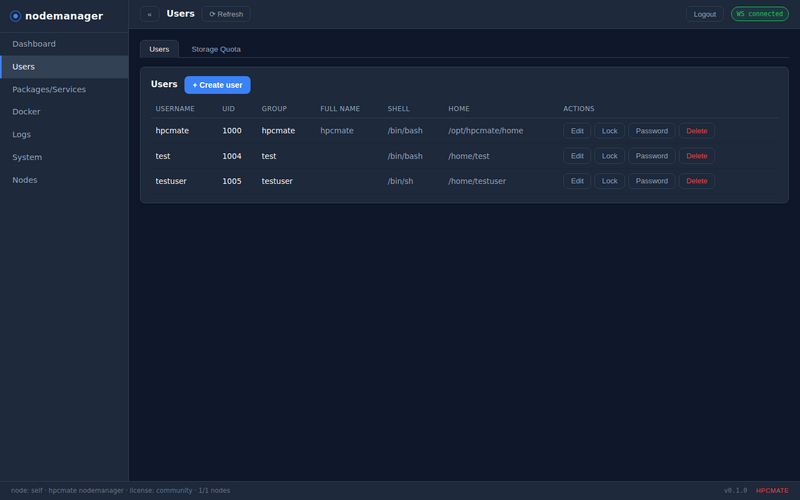Edit the testuser account

(577, 181)
